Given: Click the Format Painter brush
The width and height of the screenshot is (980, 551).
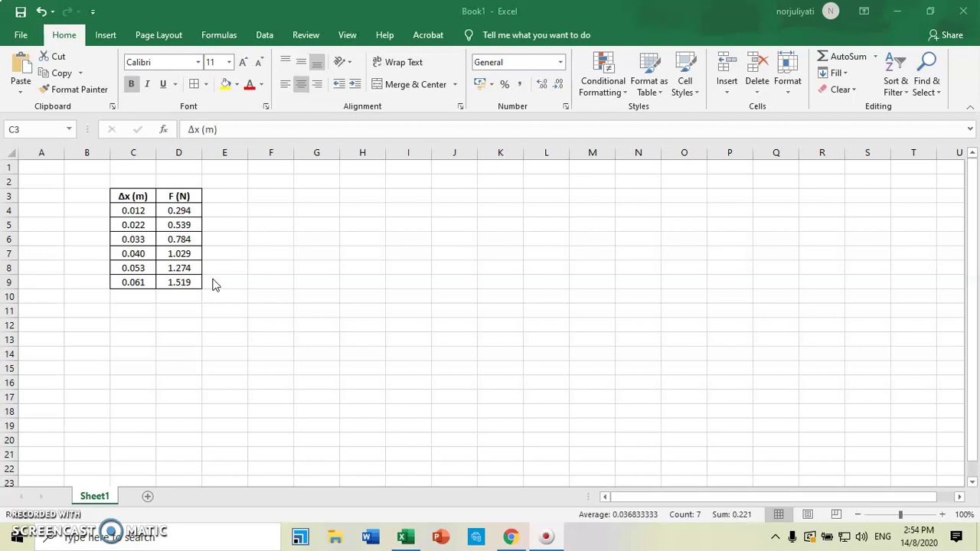Looking at the screenshot, I should coord(44,90).
